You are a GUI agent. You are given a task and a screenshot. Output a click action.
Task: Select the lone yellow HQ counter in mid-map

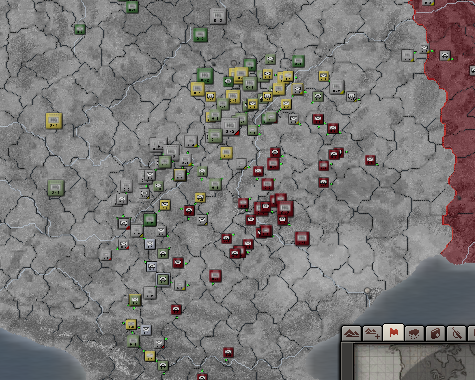pos(226,153)
